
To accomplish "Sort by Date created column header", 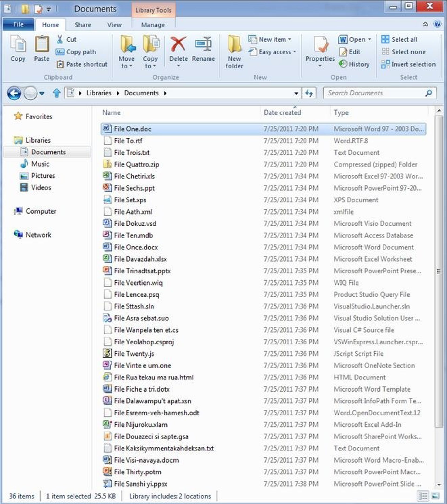I will click(282, 113).
